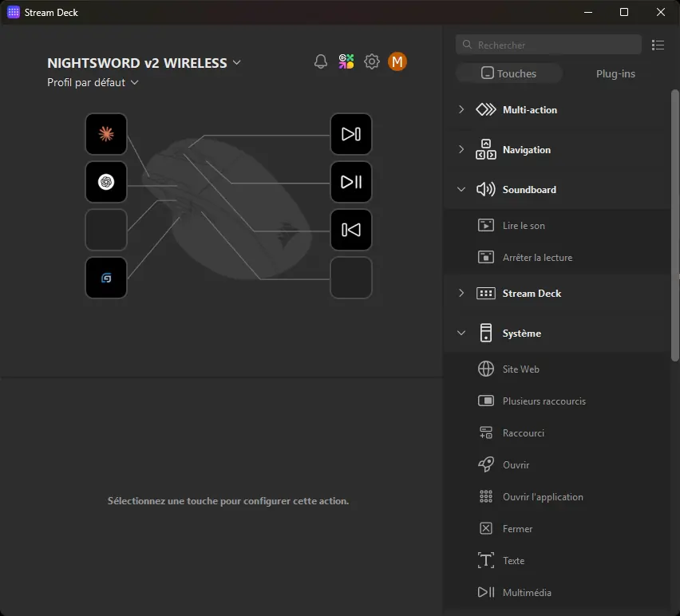Click the Lire le son icon
This screenshot has height=616, width=680.
click(486, 226)
